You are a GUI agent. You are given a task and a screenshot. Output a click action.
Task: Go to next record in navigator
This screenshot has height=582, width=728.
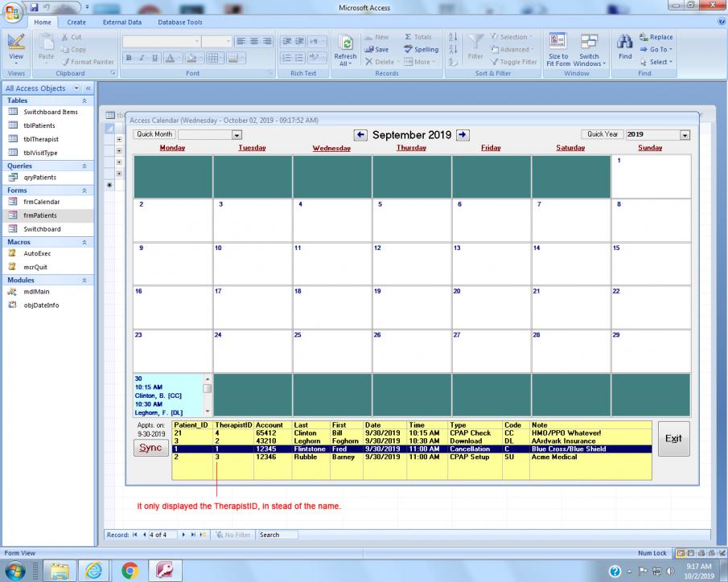pos(183,535)
